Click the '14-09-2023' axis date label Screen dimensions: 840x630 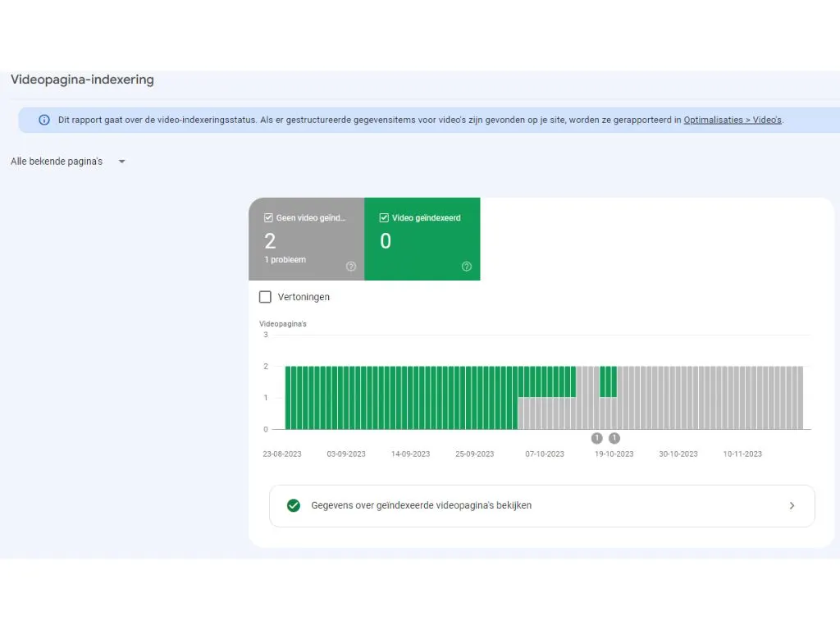point(410,454)
